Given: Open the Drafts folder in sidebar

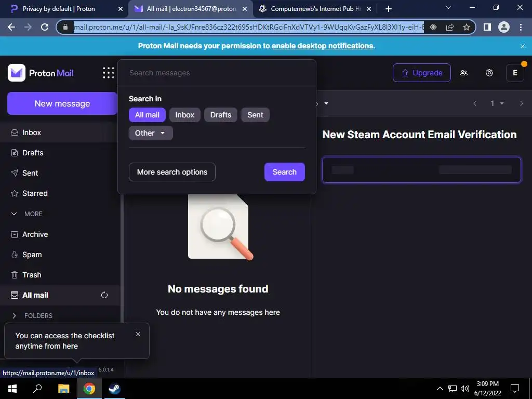Looking at the screenshot, I should click(59, 153).
